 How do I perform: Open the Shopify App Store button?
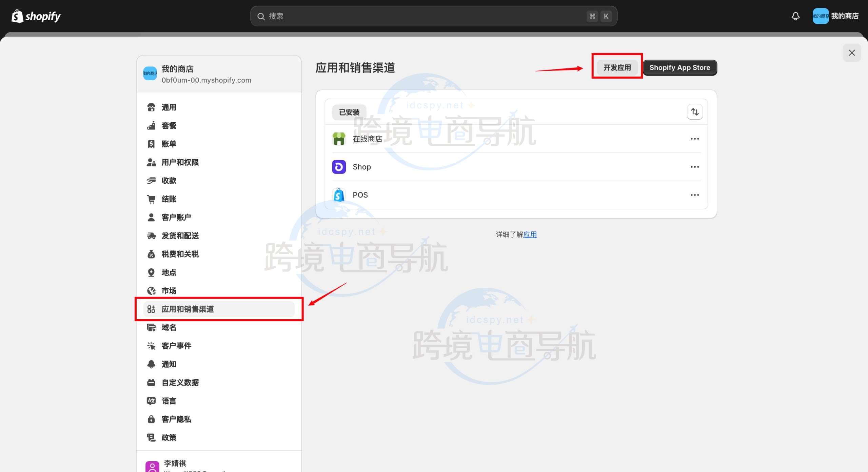(679, 67)
